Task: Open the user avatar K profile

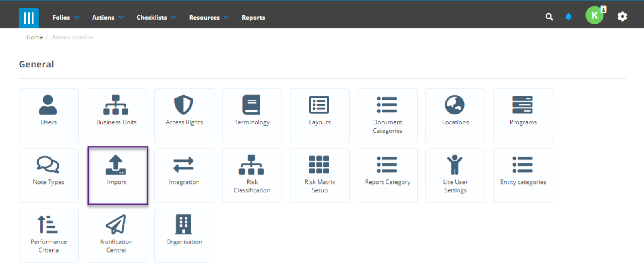Action: 595,15
